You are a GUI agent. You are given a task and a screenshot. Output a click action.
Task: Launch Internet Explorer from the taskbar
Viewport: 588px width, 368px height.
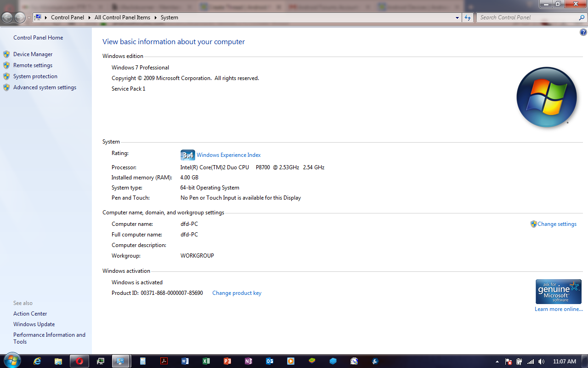pos(37,361)
